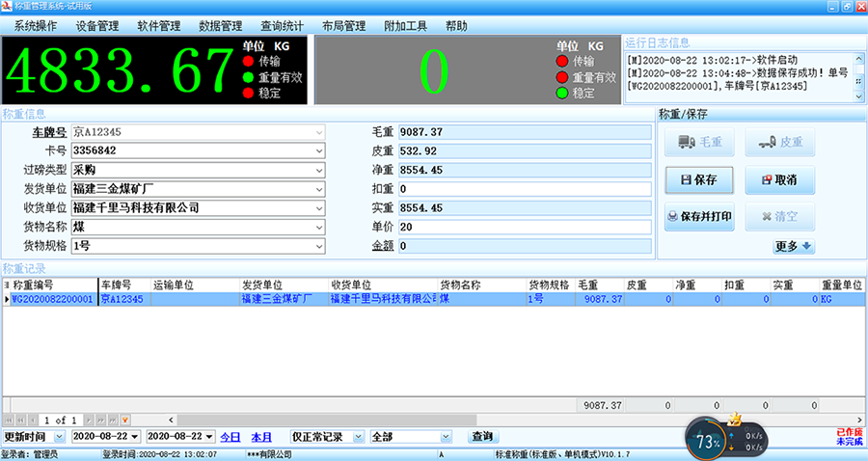The height and width of the screenshot is (461, 868).
Task: Open the end date picker dropdown
Action: coord(209,437)
